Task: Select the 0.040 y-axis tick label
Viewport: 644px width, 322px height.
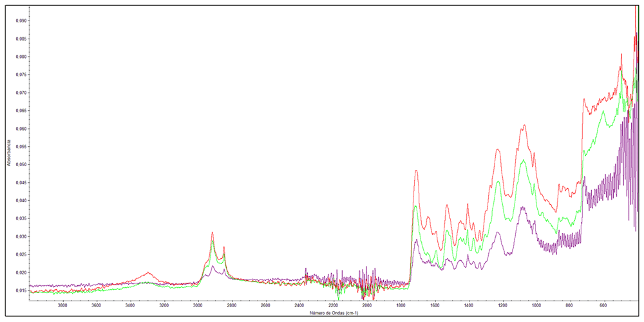Action: 21,201
